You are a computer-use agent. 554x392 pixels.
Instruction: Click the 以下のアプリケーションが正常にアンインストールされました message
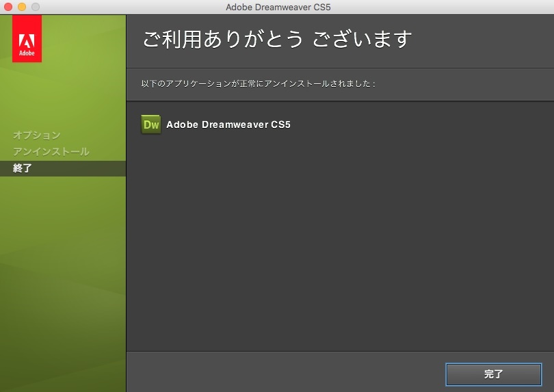tap(258, 83)
